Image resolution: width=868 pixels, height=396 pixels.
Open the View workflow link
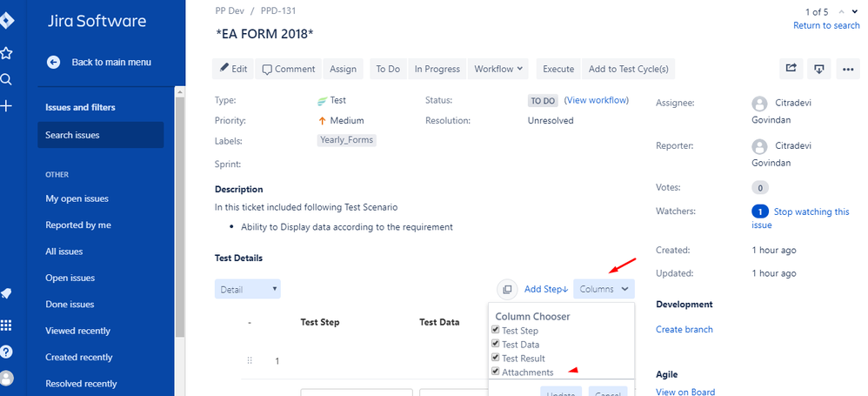[596, 100]
